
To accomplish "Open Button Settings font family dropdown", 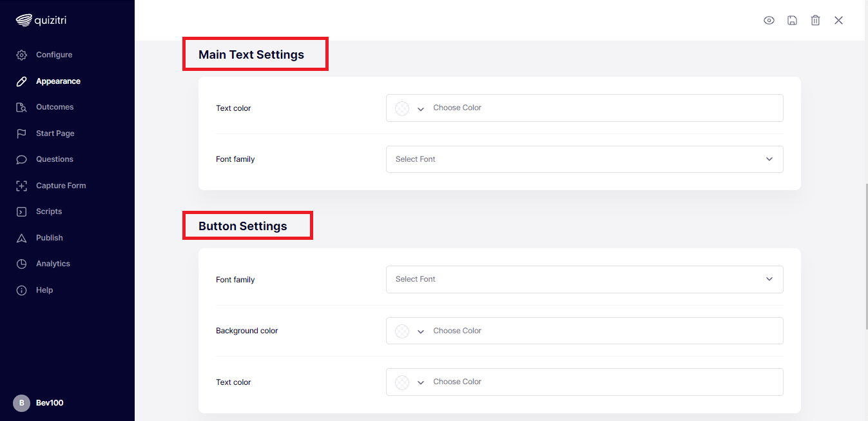I will pos(584,279).
